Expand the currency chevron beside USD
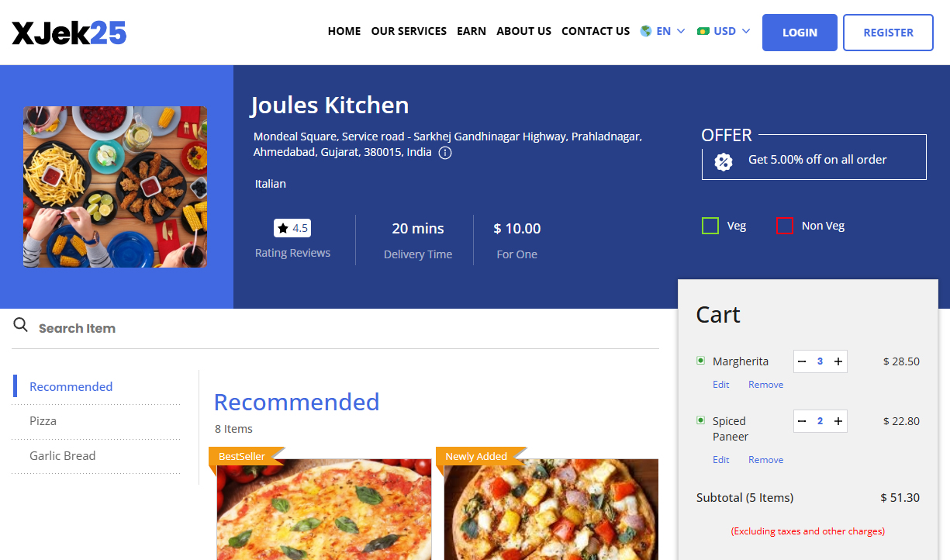 pos(746,32)
